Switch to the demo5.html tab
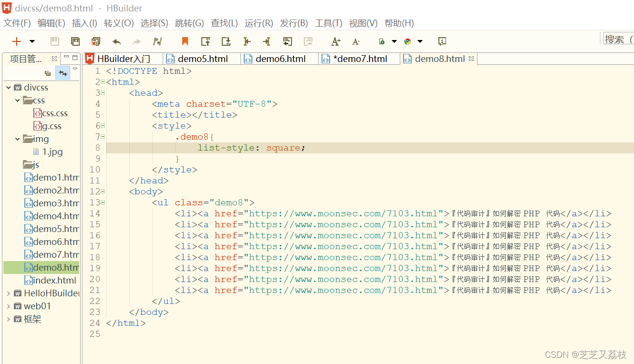Screen dimensions: 634x364 (203, 59)
